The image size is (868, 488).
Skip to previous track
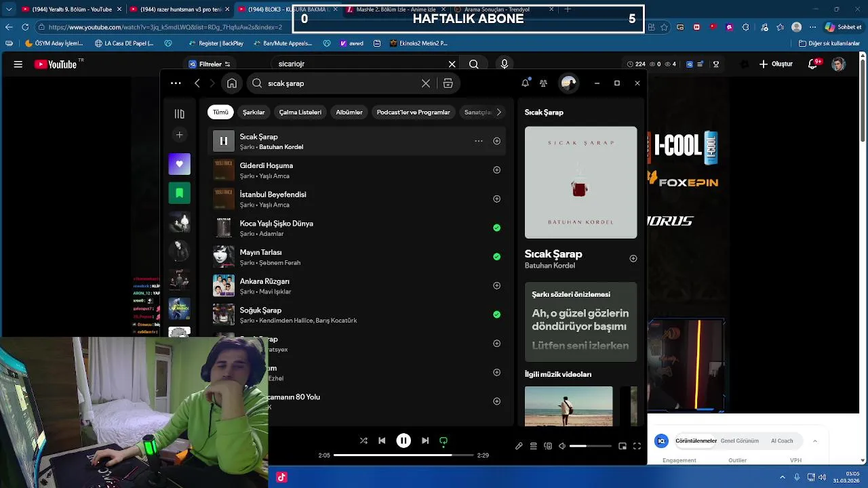point(382,441)
